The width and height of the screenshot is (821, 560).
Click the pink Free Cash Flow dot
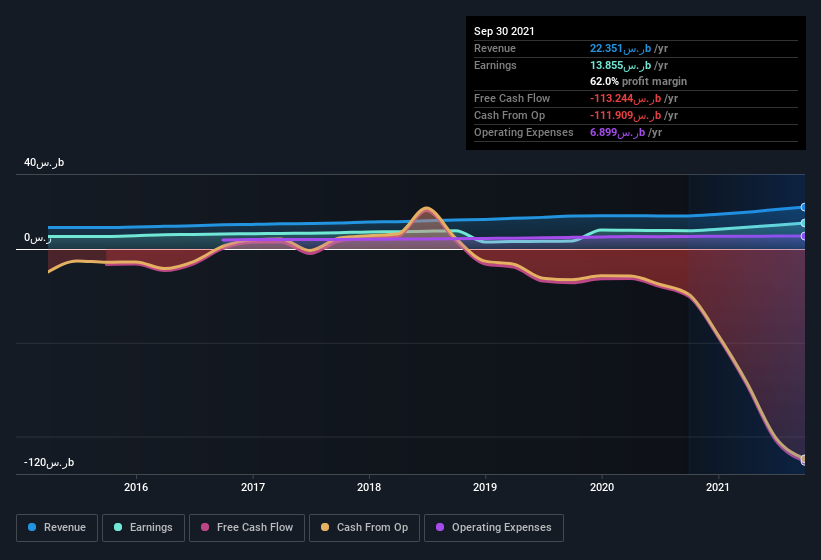pos(205,527)
